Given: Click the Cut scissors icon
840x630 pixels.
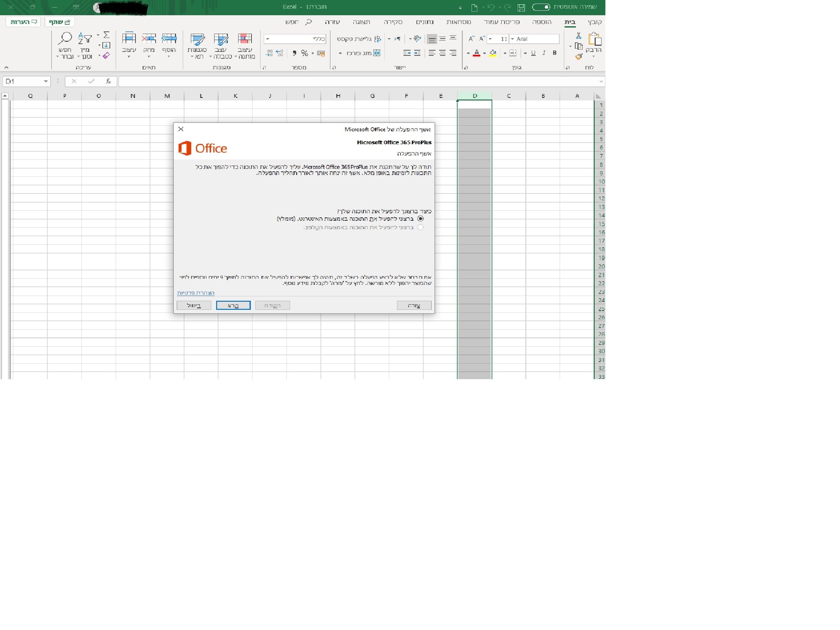Looking at the screenshot, I should (x=578, y=36).
